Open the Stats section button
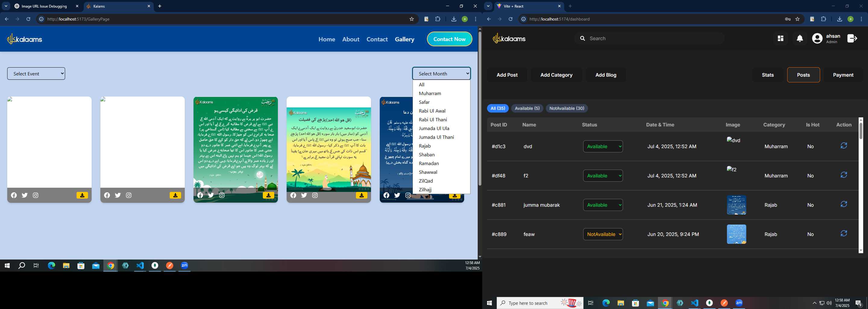The image size is (868, 309). tap(768, 75)
